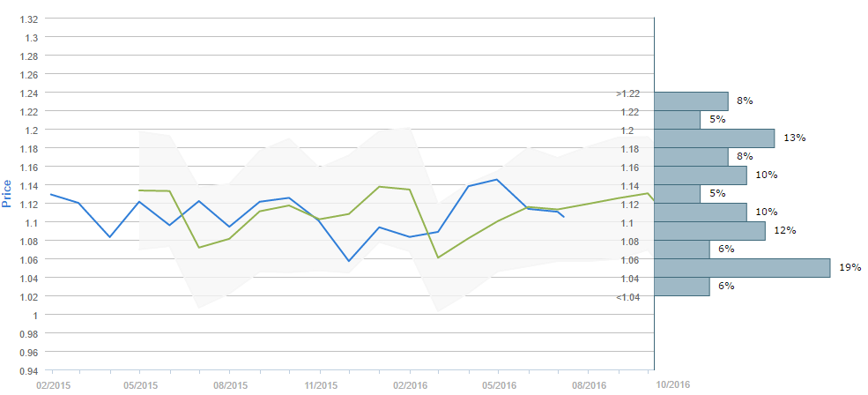Select the 05/2016 x-axis label
This screenshot has width=868, height=395.
tap(499, 385)
